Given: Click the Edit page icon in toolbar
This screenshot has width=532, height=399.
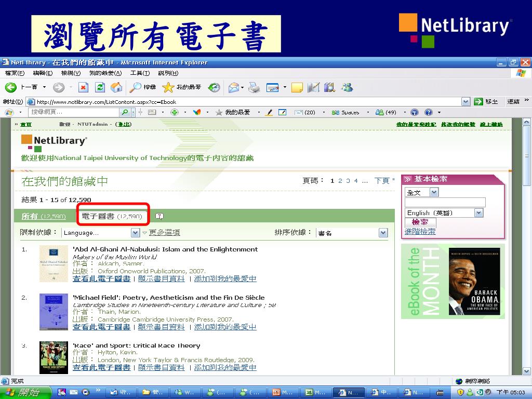Looking at the screenshot, I should click(273, 87).
